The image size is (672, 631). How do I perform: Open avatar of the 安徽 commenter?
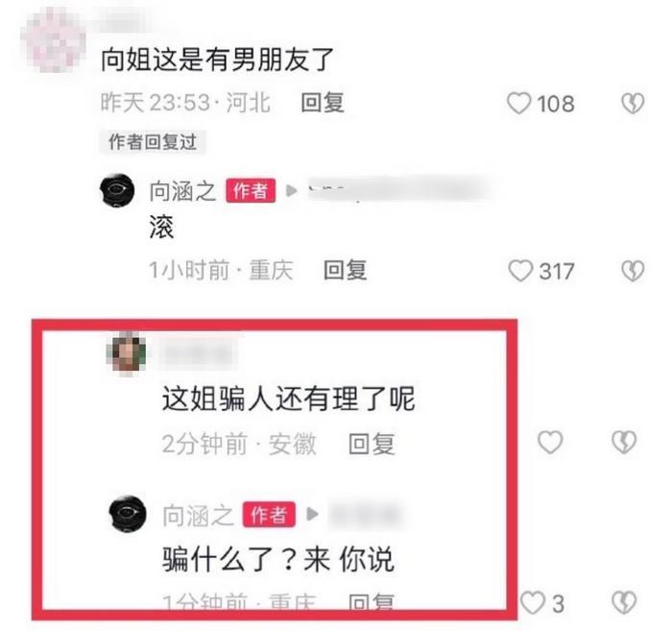[x=127, y=353]
